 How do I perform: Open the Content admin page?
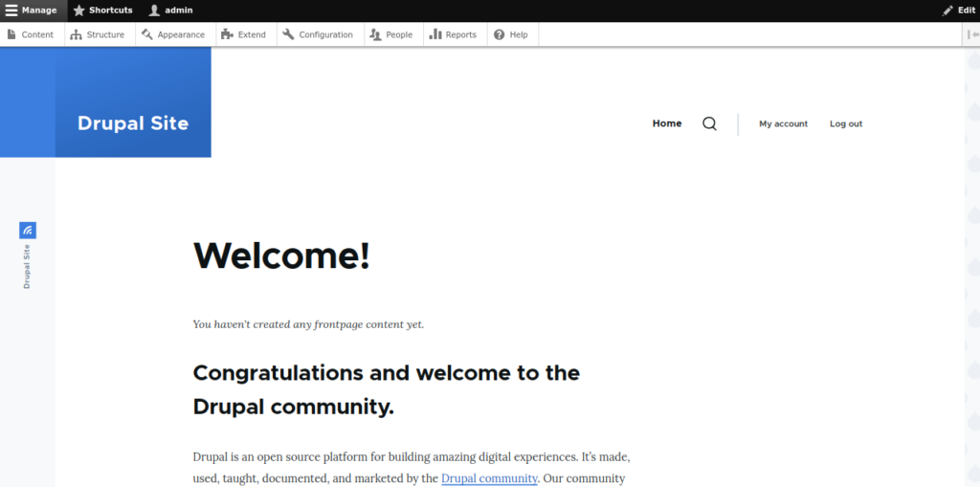[32, 34]
